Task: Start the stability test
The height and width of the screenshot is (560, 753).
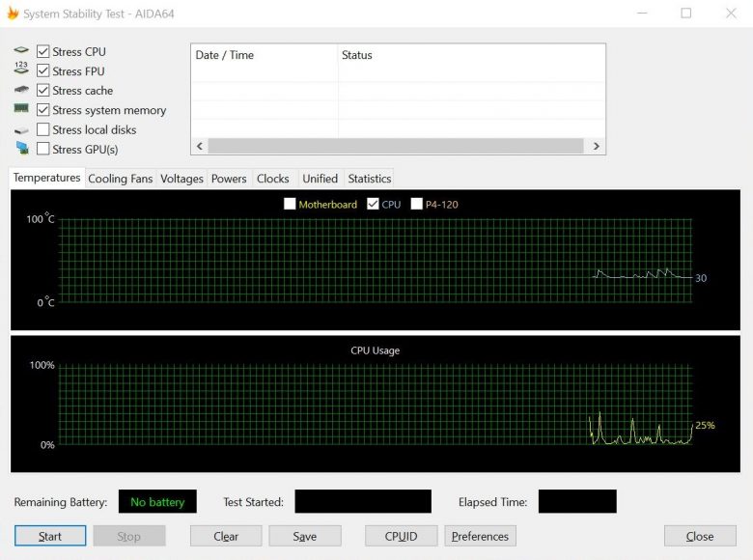Action: (x=50, y=536)
